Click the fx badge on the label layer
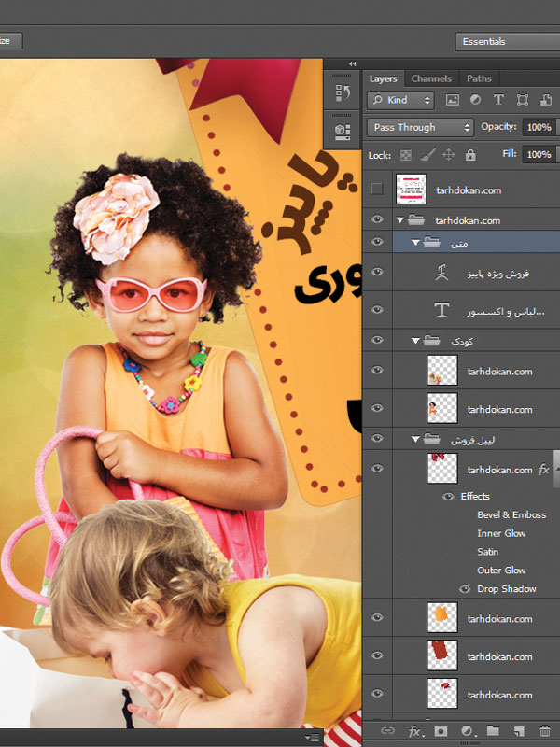This screenshot has height=747, width=560. point(543,470)
